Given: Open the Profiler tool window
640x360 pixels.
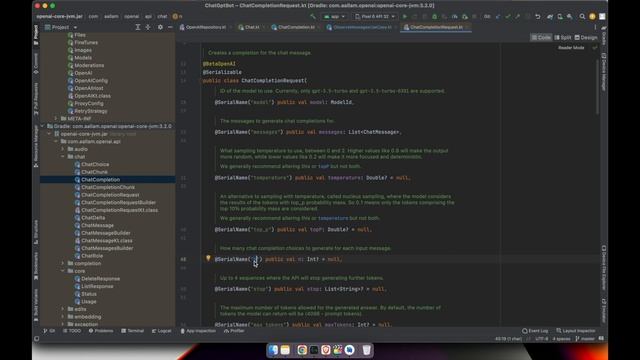Looking at the screenshot, I should tap(234, 331).
